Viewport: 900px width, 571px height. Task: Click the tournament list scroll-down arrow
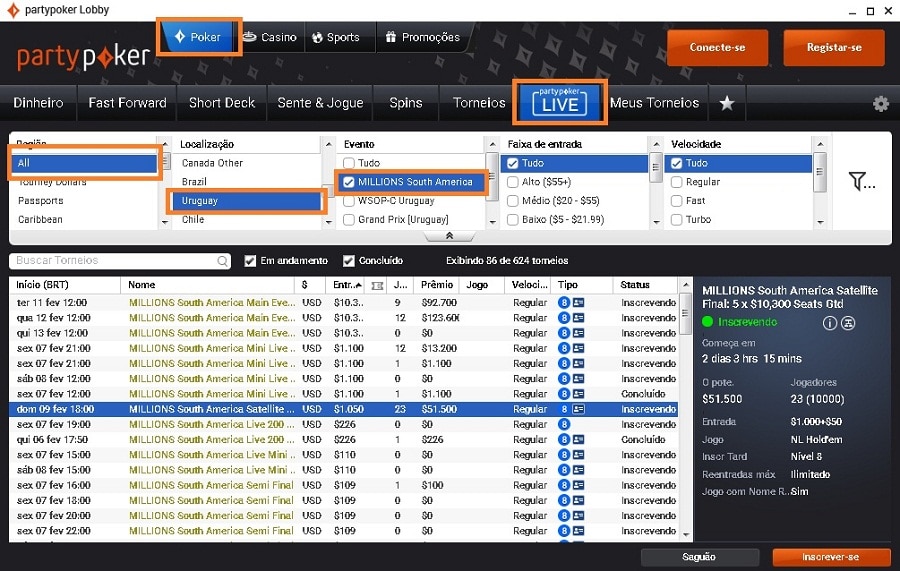coord(685,534)
